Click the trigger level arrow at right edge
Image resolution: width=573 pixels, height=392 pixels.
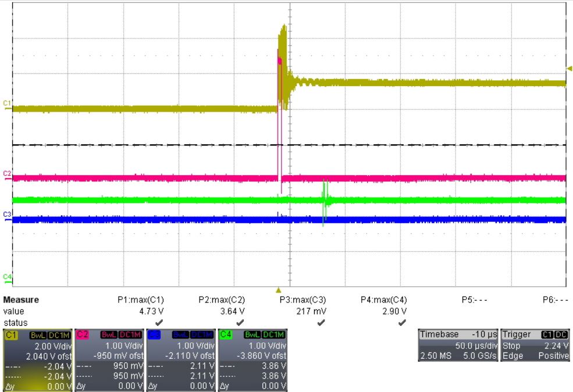click(x=570, y=68)
